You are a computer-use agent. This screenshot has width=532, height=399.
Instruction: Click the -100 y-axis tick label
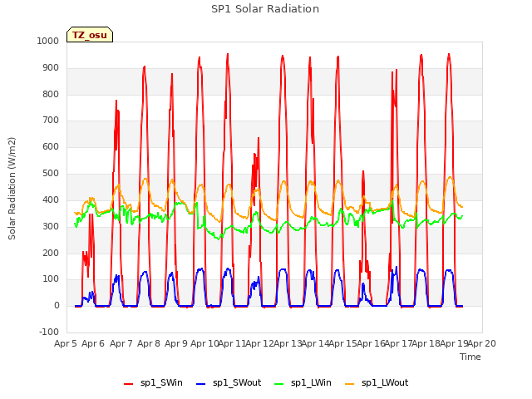click(x=49, y=332)
